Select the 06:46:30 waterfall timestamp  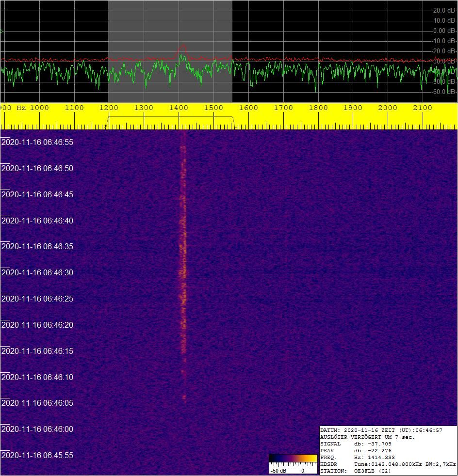tap(37, 272)
